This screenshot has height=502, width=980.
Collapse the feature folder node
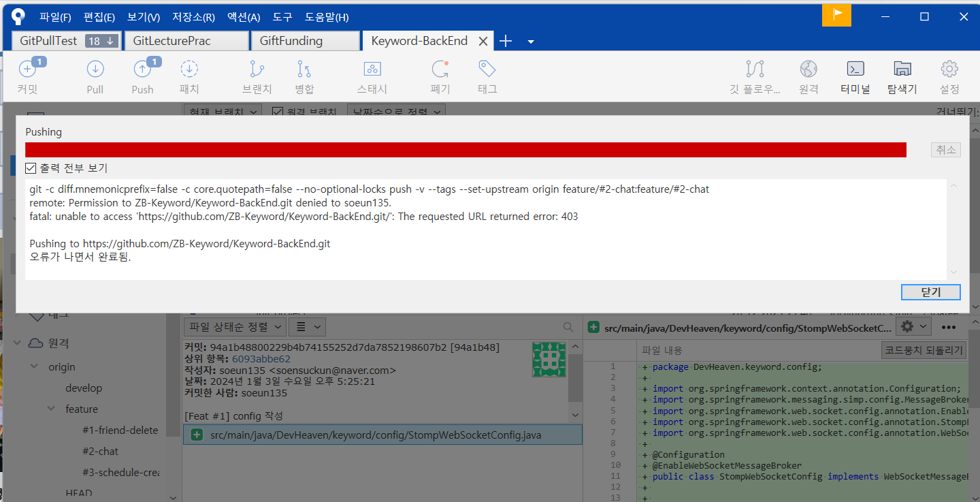point(51,409)
